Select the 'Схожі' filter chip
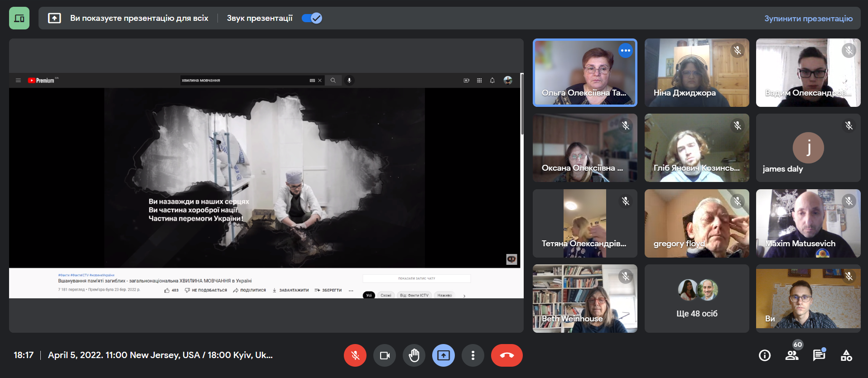This screenshot has height=378, width=868. [x=386, y=295]
